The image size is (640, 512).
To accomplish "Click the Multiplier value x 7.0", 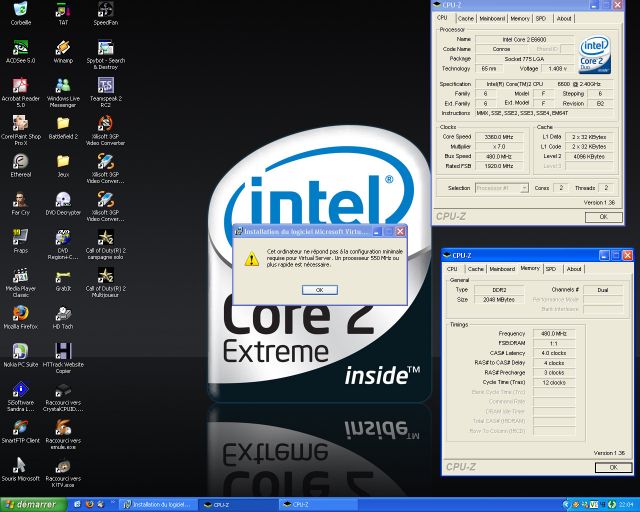I will coord(499,147).
